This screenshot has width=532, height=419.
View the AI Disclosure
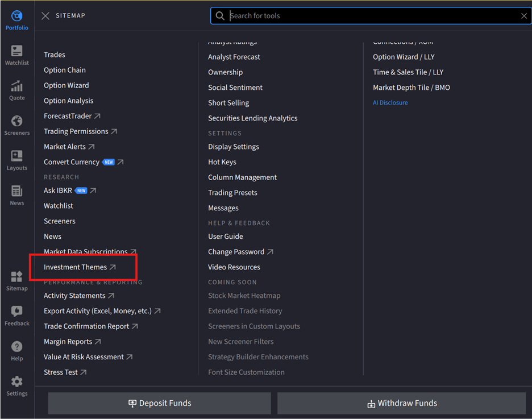click(390, 102)
